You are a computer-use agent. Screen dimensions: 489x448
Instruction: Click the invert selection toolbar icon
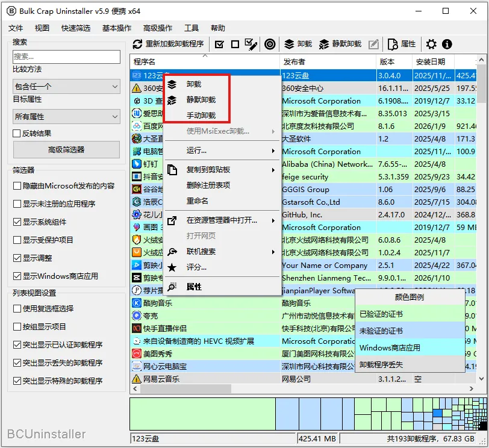pyautogui.click(x=251, y=45)
